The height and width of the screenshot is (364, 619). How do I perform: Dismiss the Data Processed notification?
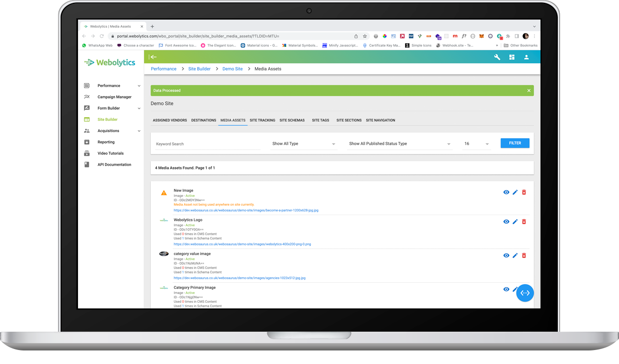[529, 91]
